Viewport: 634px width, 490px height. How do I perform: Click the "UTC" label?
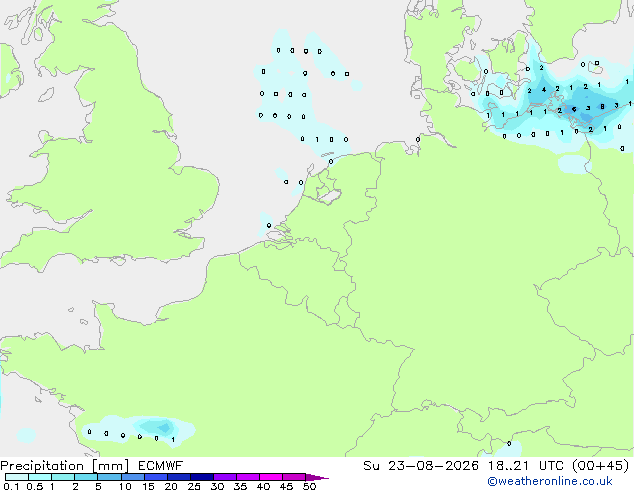551,466
